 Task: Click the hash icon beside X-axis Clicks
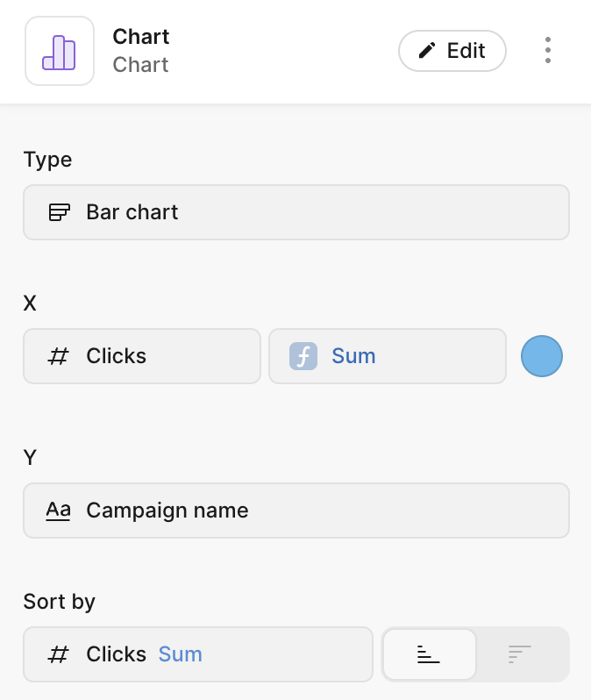pyautogui.click(x=59, y=356)
